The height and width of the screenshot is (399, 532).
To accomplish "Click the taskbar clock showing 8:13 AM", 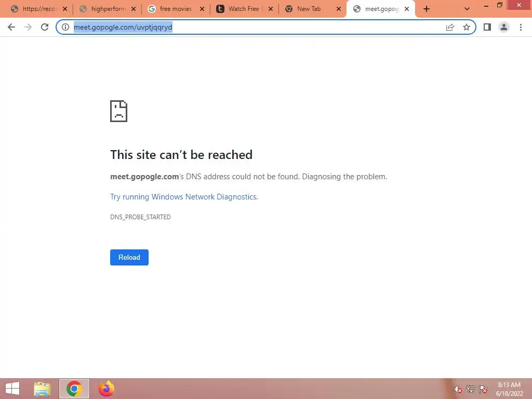I will [x=509, y=389].
